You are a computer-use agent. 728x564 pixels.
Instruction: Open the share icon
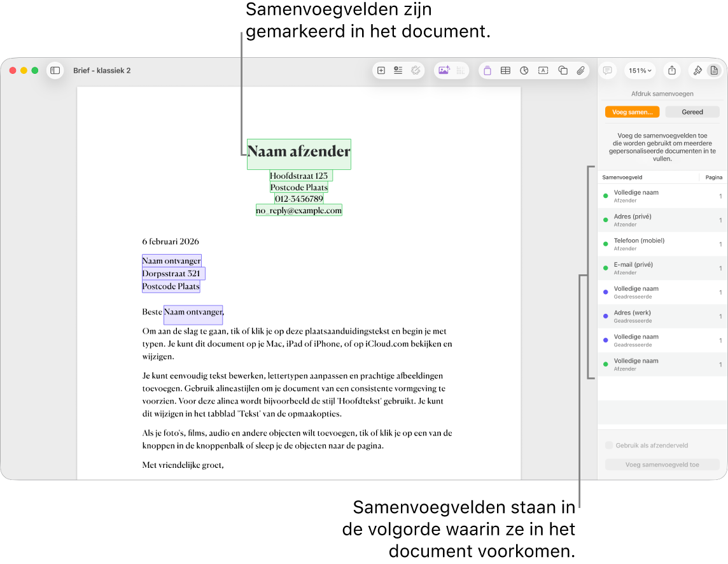point(672,71)
